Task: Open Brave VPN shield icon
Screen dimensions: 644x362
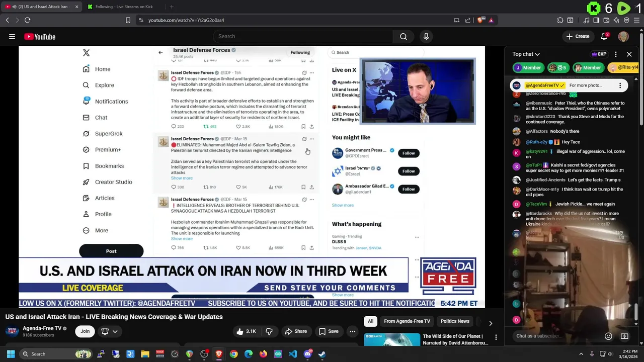Action: pos(626,20)
